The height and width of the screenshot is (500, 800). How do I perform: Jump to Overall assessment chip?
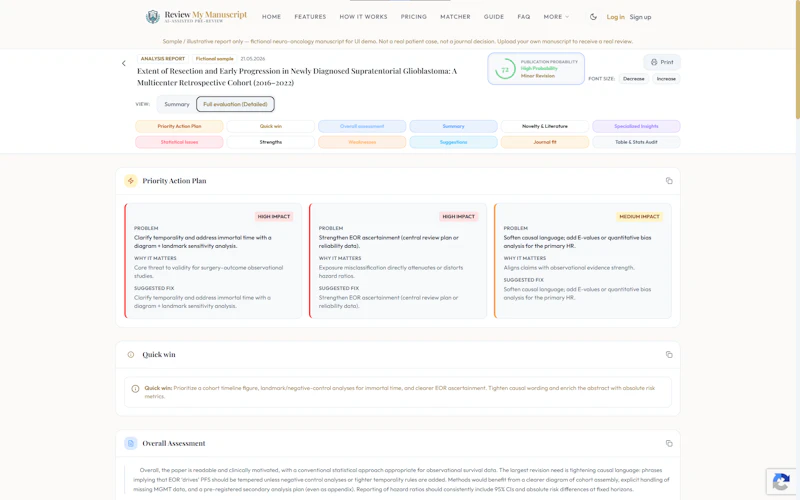click(362, 126)
